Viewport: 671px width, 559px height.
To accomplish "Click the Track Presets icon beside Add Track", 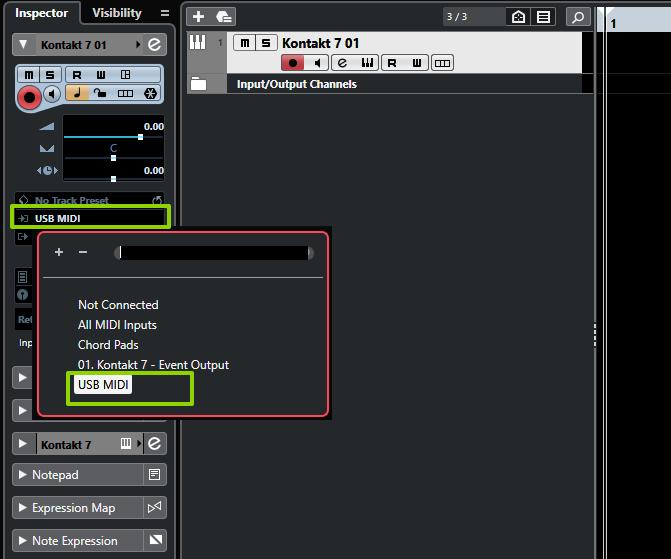I will [x=223, y=17].
